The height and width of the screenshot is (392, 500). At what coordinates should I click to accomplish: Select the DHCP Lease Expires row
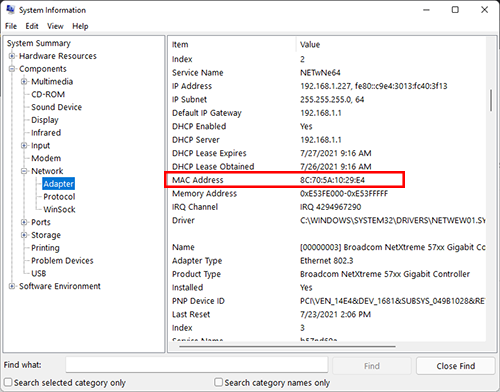[x=327, y=153]
